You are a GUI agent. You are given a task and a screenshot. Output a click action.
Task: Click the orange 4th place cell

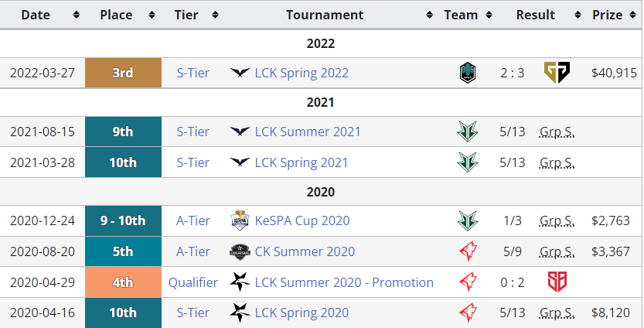pos(123,282)
